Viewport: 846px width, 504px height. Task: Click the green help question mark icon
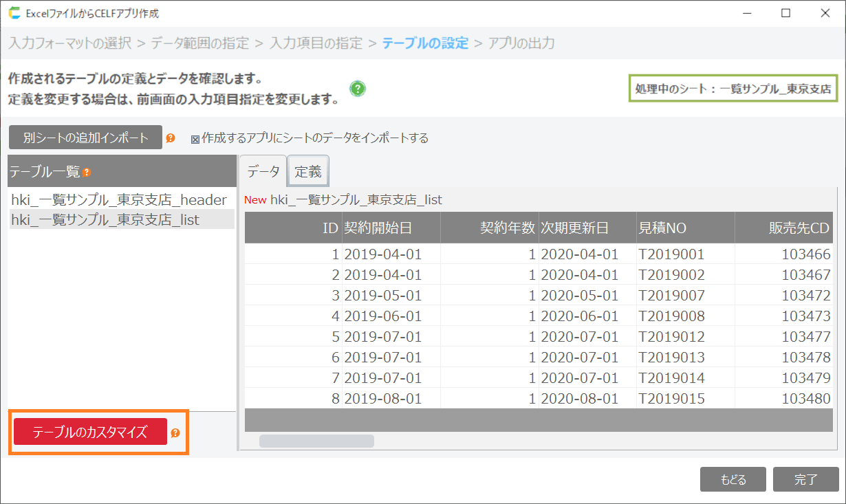(x=358, y=89)
